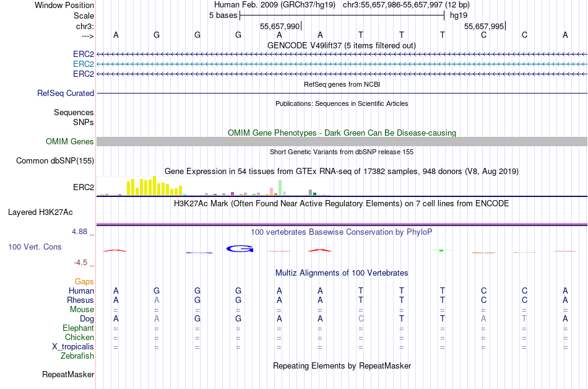
Task: Click the 55,657,995 coordinate marker
Action: point(485,26)
